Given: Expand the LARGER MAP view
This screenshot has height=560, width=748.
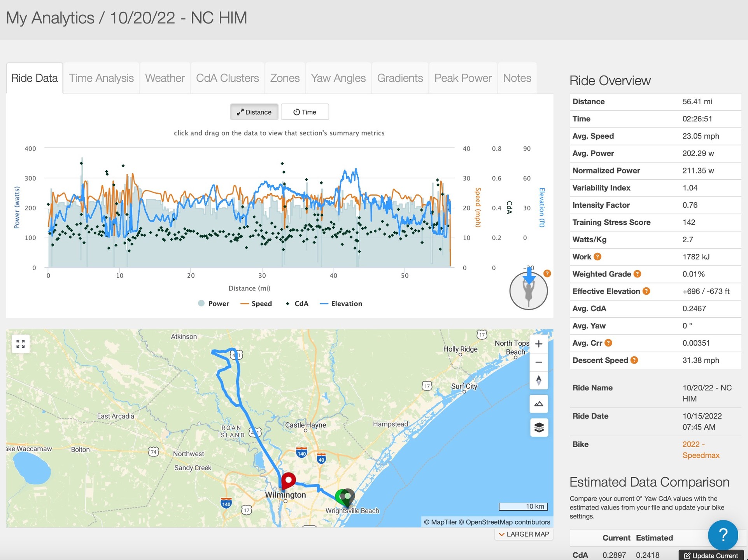Looking at the screenshot, I should pyautogui.click(x=524, y=534).
